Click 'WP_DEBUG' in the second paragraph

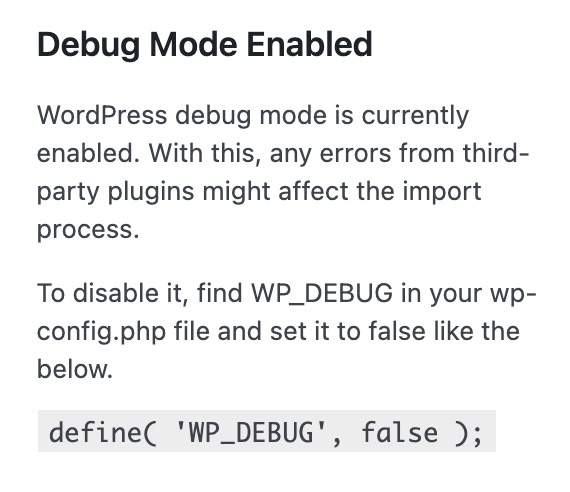point(322,293)
